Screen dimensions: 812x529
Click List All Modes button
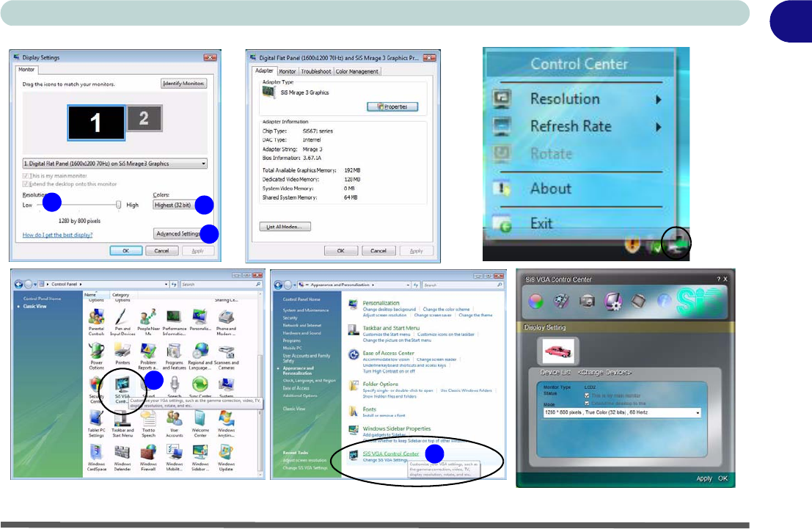(x=285, y=227)
